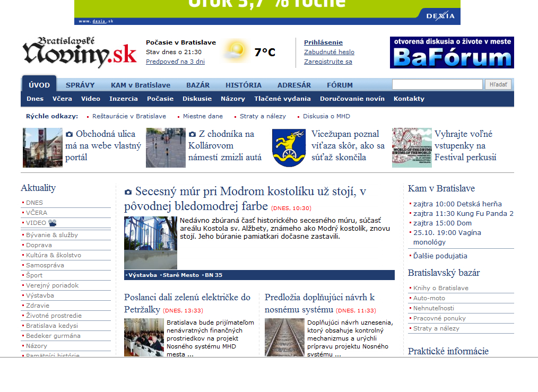Viewport: 538px width, 392px height.
Task: Open the HISTÓRIA tab
Action: (x=244, y=85)
